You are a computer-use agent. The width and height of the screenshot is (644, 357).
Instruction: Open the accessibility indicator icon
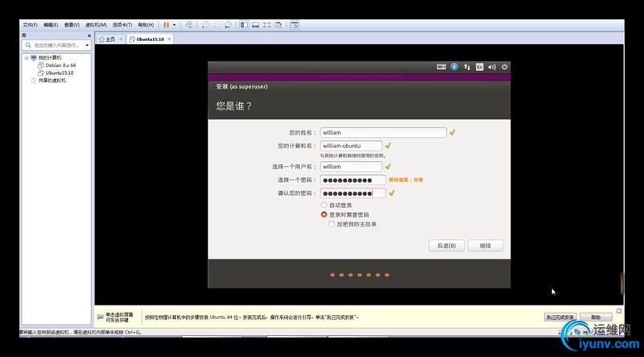(454, 67)
